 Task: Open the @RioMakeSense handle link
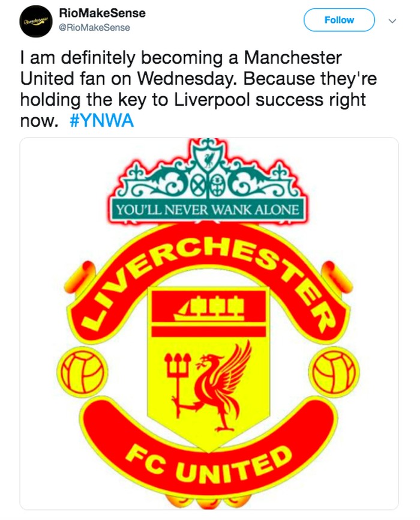coord(95,28)
